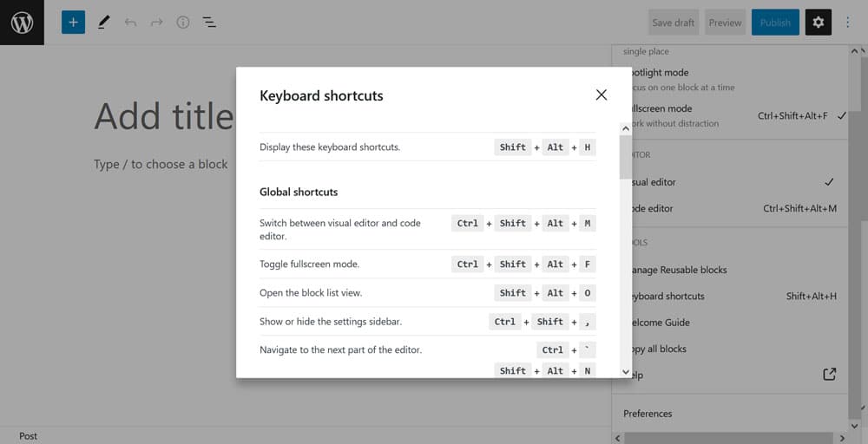
Task: Click the Publish button
Action: click(774, 23)
